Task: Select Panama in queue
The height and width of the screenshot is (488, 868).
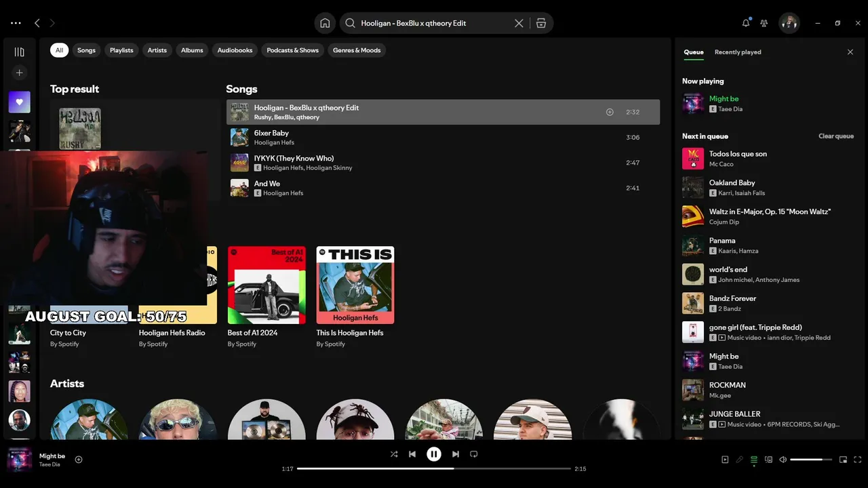Action: point(768,245)
